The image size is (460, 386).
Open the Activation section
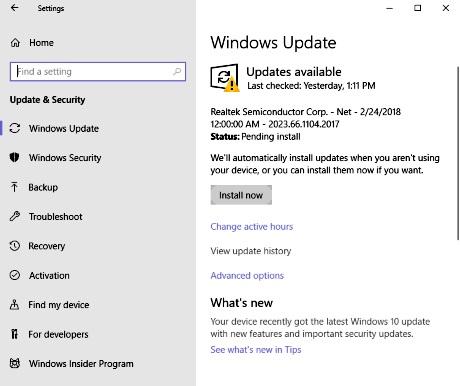coord(49,276)
